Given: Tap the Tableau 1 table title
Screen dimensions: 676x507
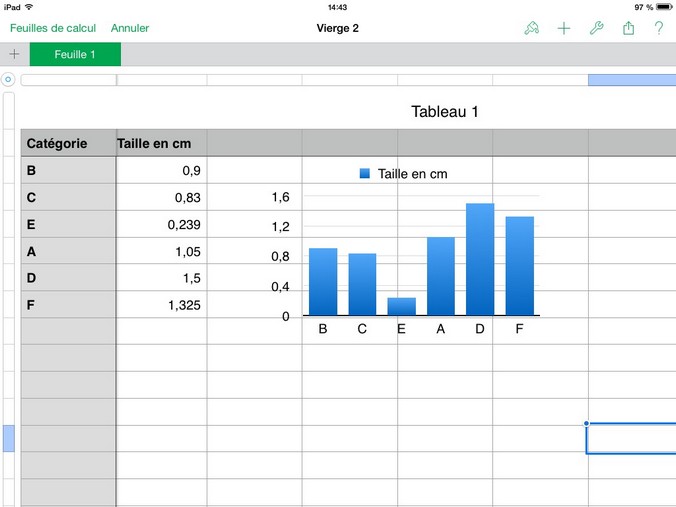Looking at the screenshot, I should coord(444,111).
